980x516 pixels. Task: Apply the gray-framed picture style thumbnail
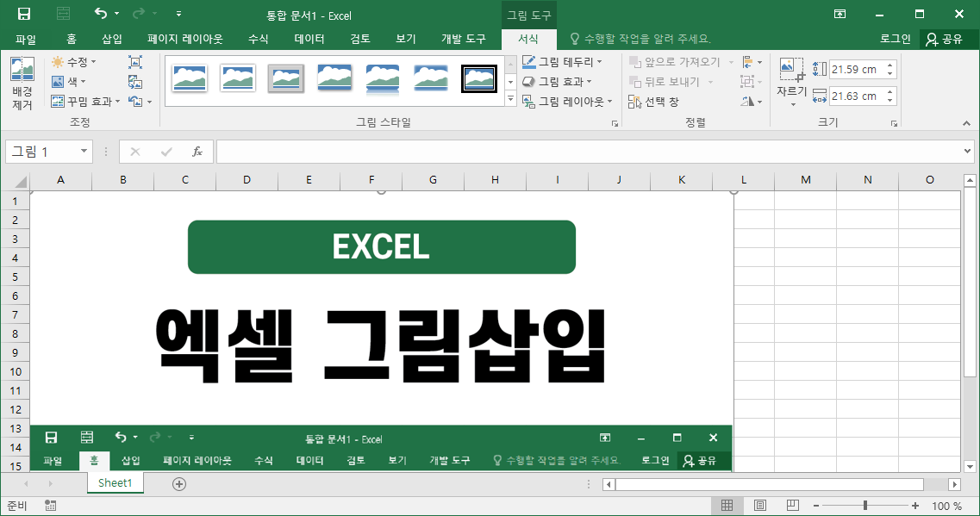tap(285, 78)
